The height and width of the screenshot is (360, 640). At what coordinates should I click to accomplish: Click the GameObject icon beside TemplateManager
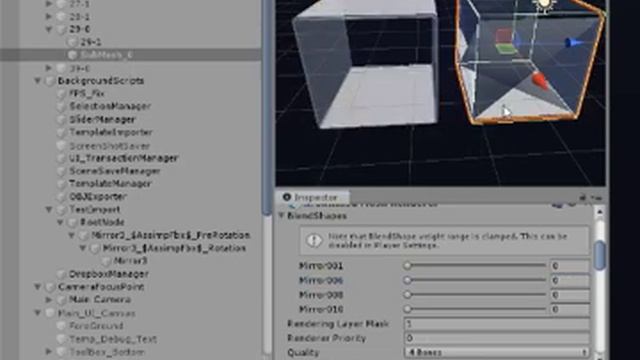coord(61,184)
